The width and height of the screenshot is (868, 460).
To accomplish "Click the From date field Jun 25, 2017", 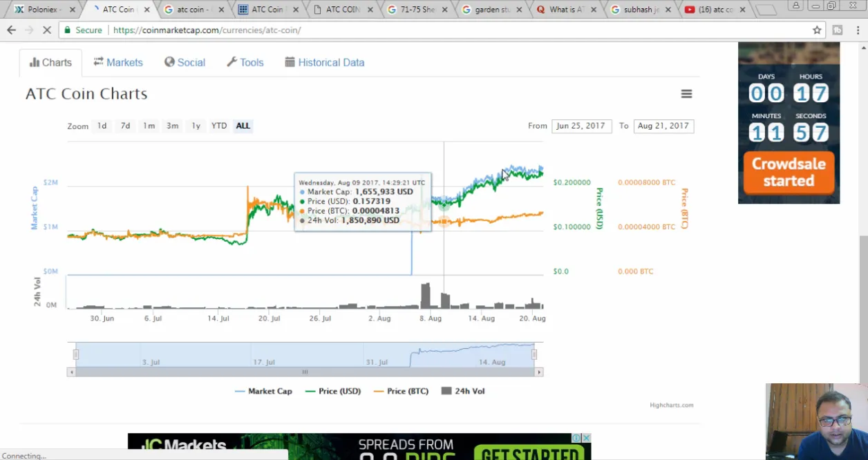I will click(581, 126).
